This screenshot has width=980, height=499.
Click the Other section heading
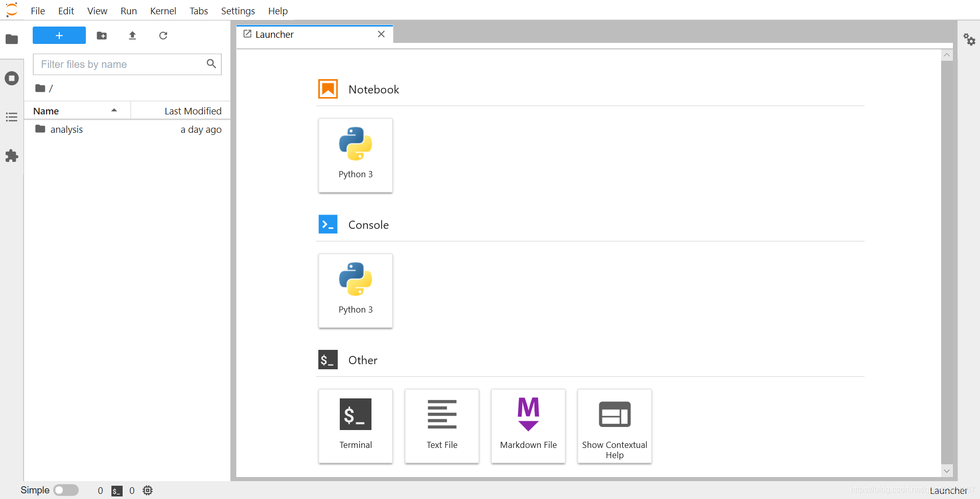pyautogui.click(x=363, y=360)
